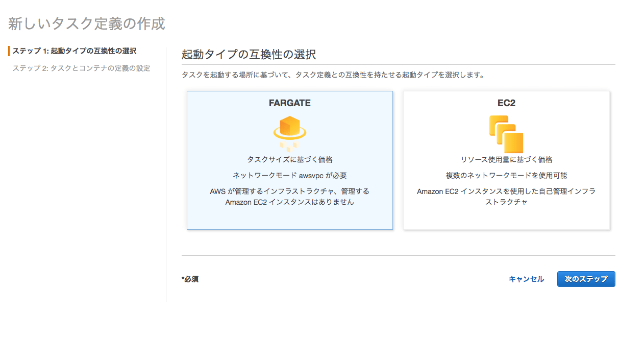644x362 pixels.
Task: Click the FARGATE orange cube icon
Action: 289,133
